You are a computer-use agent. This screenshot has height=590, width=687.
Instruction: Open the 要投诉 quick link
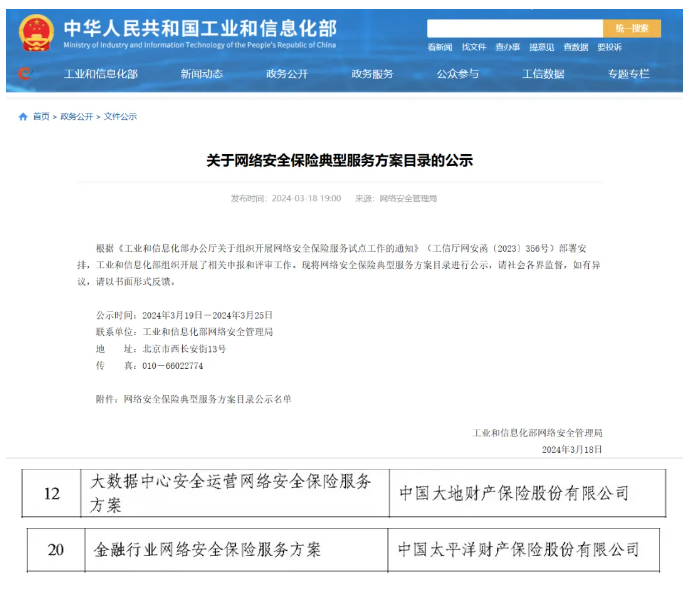(x=609, y=47)
